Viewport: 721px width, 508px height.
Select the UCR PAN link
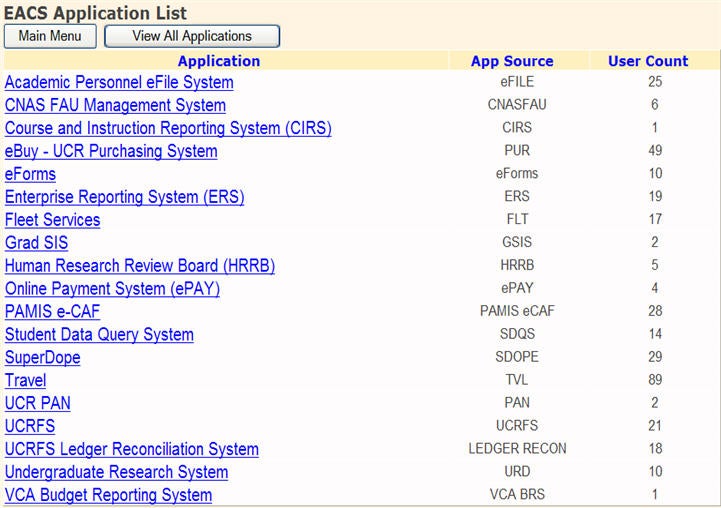tap(37, 404)
